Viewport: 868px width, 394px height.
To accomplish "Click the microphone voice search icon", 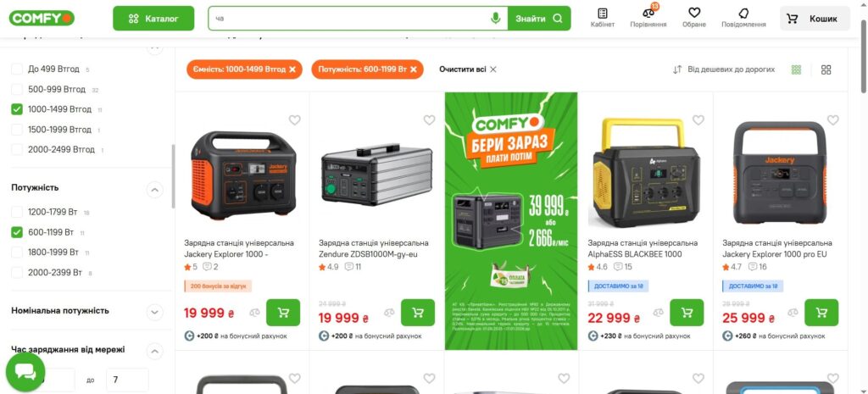I will 495,19.
